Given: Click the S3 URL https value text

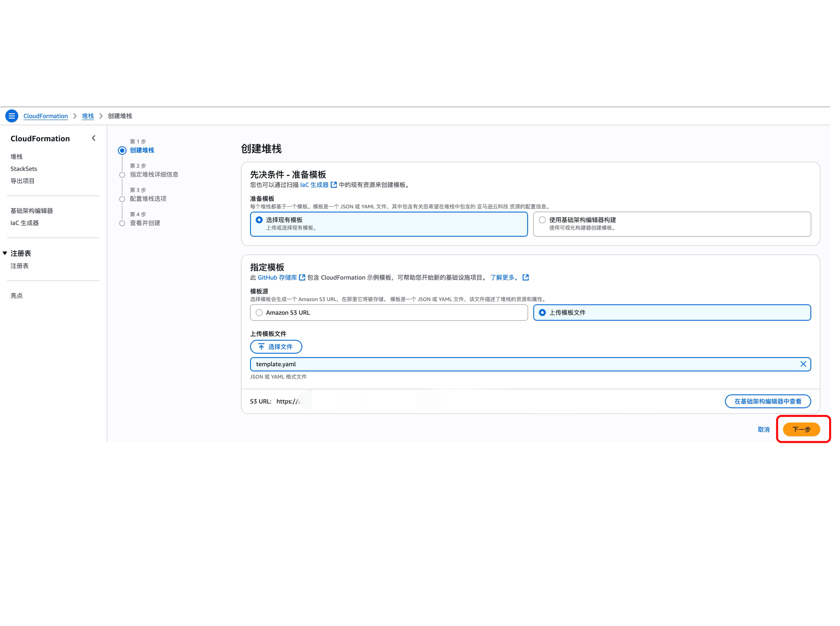Looking at the screenshot, I should pos(289,402).
